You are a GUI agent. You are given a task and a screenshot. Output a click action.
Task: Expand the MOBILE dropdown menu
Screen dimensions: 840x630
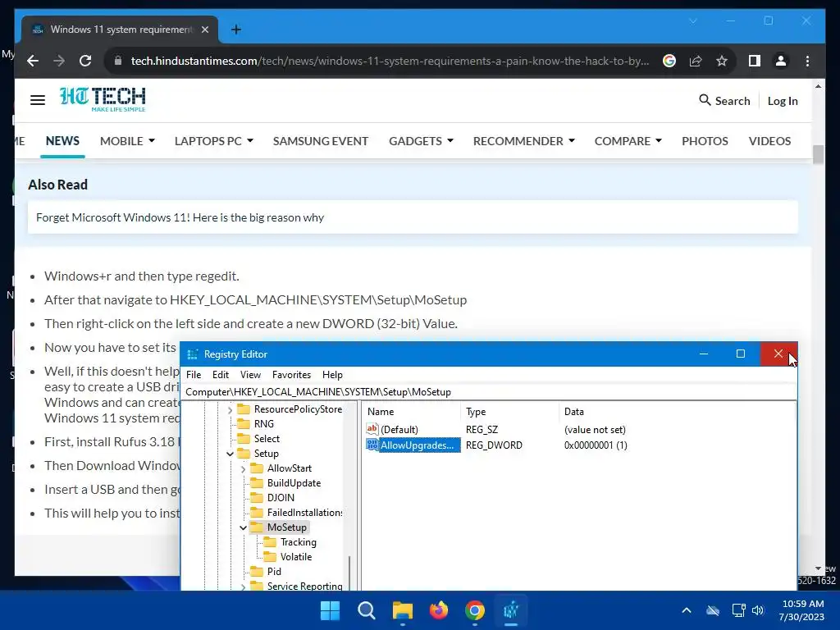[127, 141]
